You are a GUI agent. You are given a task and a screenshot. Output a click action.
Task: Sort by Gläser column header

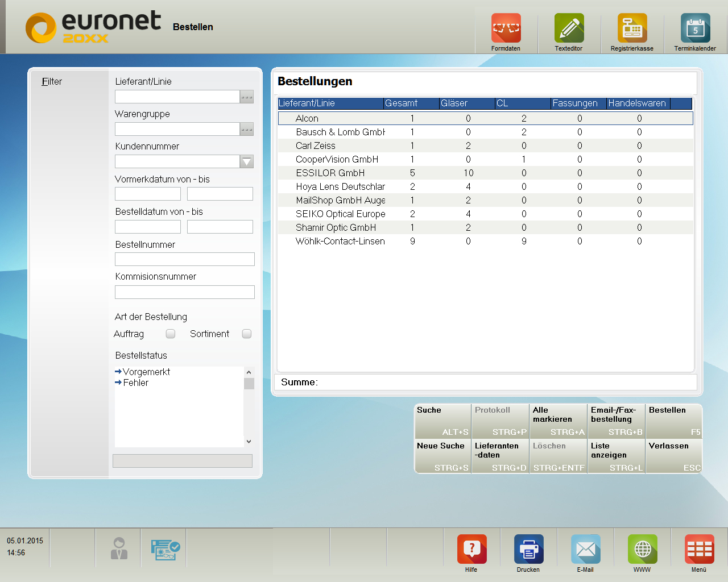[x=467, y=103]
